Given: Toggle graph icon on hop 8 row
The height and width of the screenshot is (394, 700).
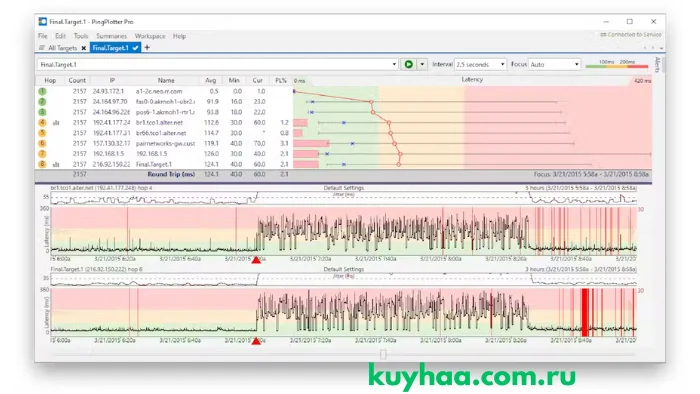Looking at the screenshot, I should [56, 165].
